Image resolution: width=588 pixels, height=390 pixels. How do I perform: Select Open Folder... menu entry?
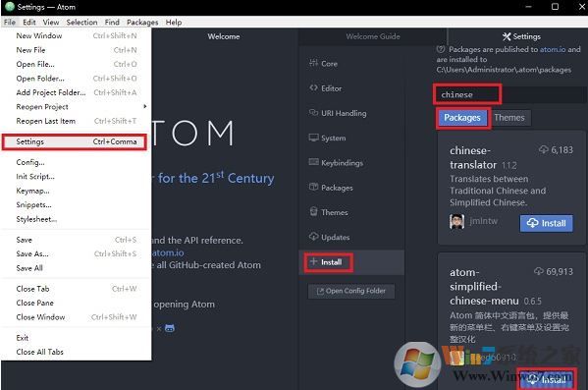point(77,79)
